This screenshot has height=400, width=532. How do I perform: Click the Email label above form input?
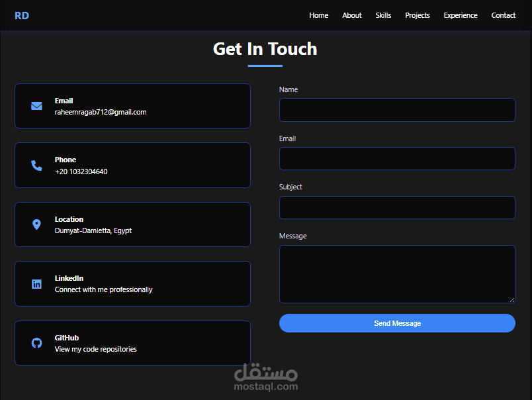pyautogui.click(x=287, y=138)
